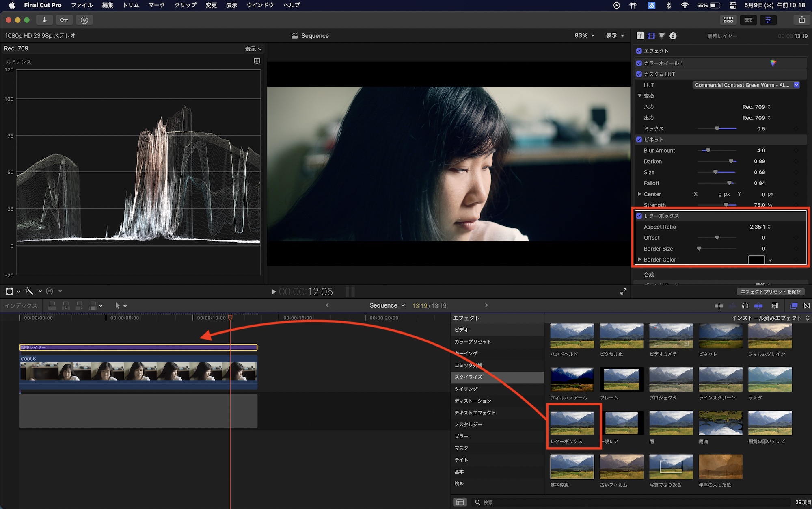
Task: Toggle snapping icon in timeline toolbar
Action: pos(758,305)
